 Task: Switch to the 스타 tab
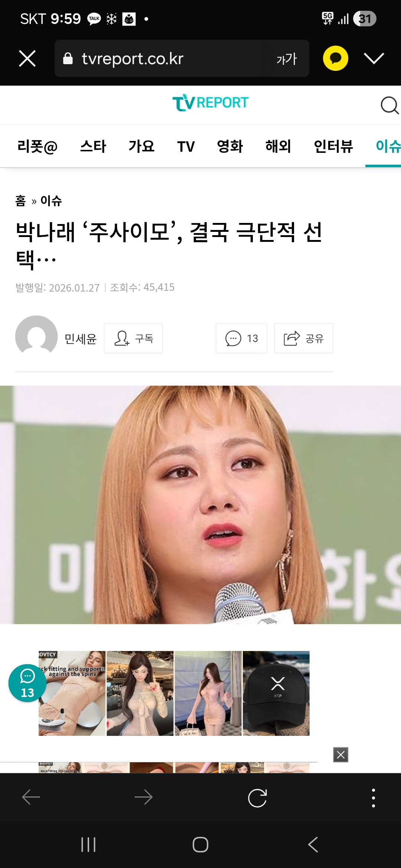[93, 146]
